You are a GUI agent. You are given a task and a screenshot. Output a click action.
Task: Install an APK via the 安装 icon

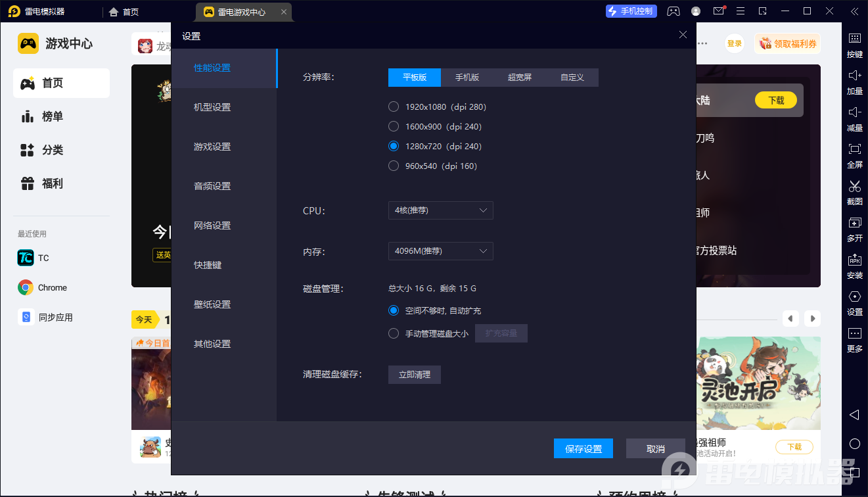coord(854,267)
